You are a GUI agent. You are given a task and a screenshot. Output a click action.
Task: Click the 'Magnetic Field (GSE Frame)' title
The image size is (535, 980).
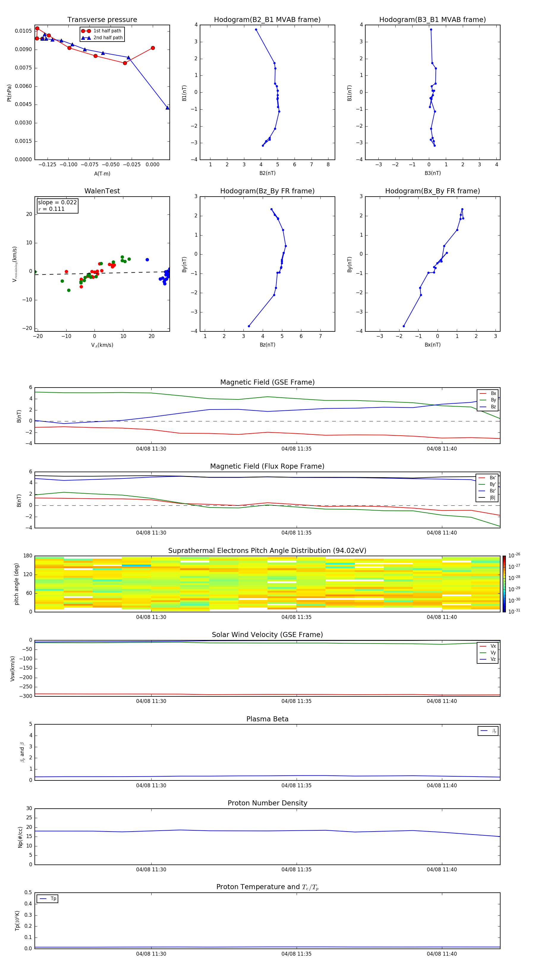click(x=267, y=382)
